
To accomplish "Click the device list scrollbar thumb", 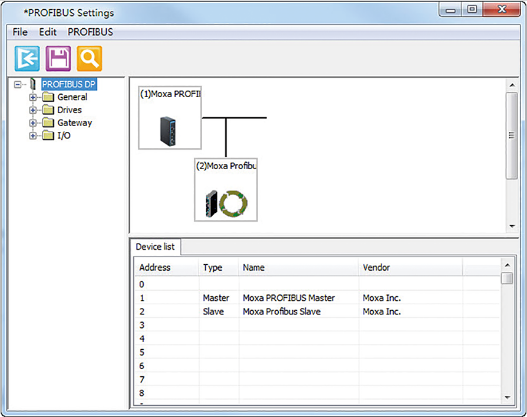I will point(508,278).
